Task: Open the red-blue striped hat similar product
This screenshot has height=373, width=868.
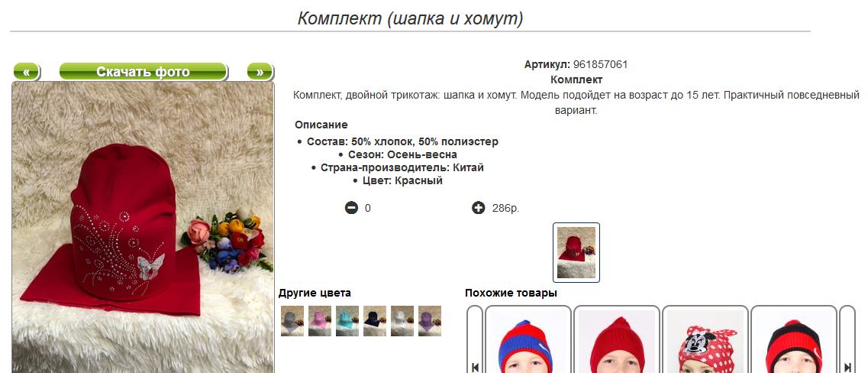Action: pyautogui.click(x=528, y=339)
